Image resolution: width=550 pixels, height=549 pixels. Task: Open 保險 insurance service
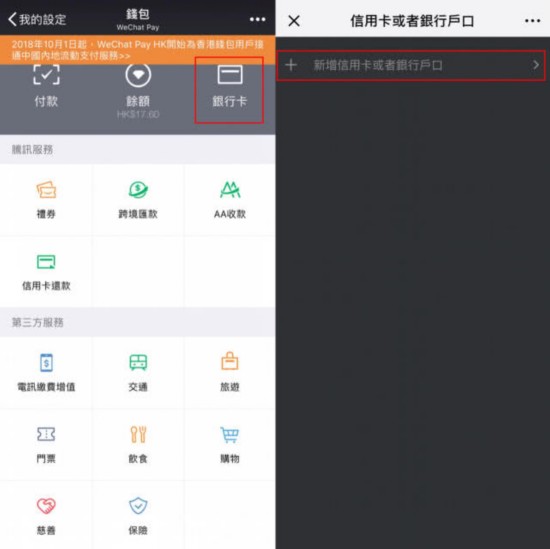pyautogui.click(x=138, y=516)
